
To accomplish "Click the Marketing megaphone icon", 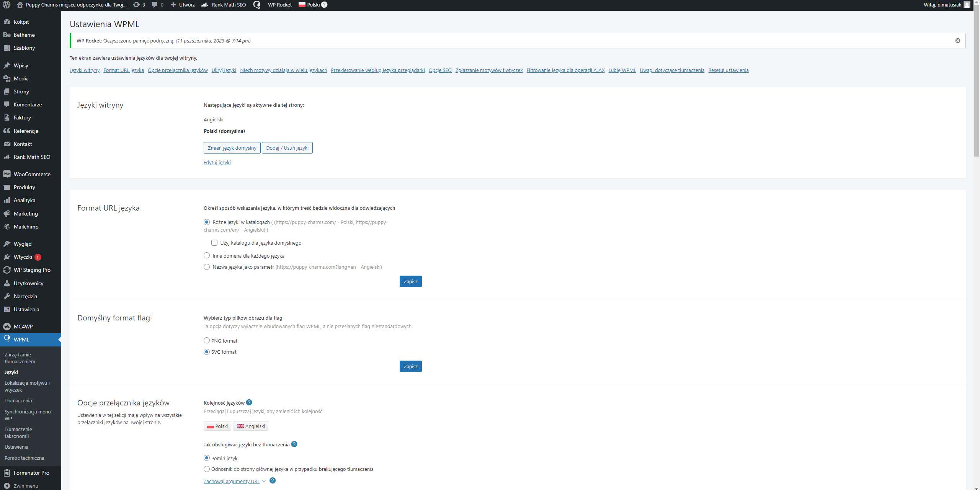I will pyautogui.click(x=7, y=214).
